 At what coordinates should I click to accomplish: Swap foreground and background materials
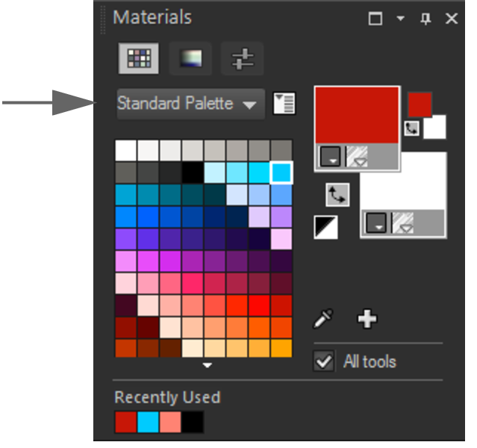tap(337, 195)
